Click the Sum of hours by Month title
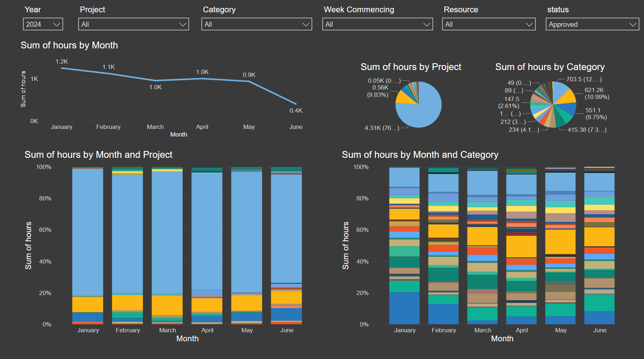The image size is (644, 359). coord(70,45)
